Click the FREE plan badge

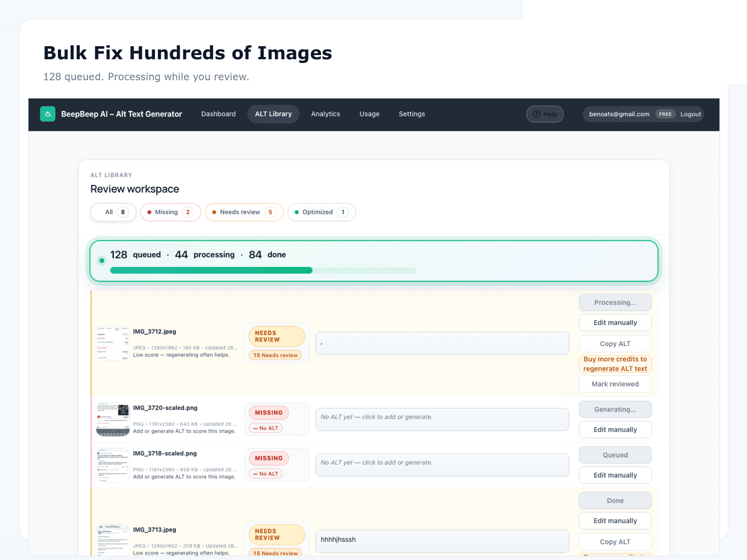point(665,114)
